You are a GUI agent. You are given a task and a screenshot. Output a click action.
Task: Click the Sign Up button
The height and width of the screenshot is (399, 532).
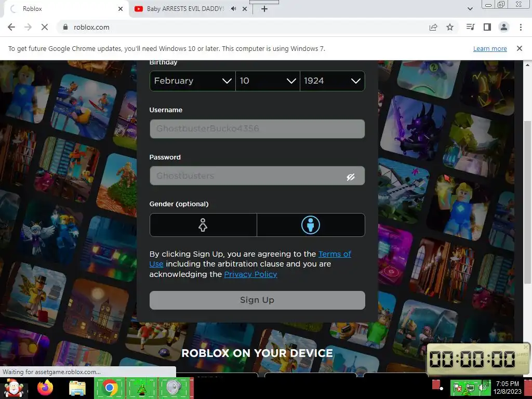tap(257, 300)
